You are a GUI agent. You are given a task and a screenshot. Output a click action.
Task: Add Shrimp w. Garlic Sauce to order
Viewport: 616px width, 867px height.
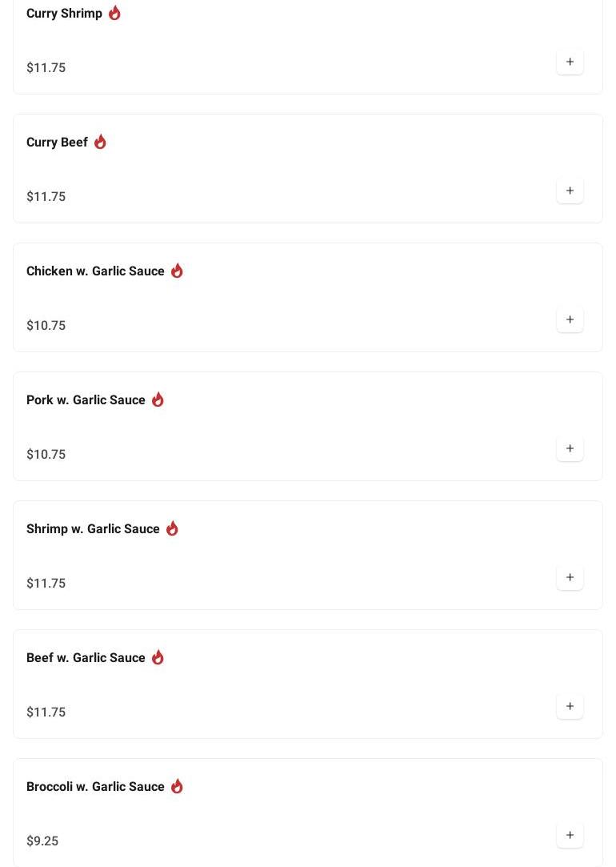pyautogui.click(x=570, y=577)
